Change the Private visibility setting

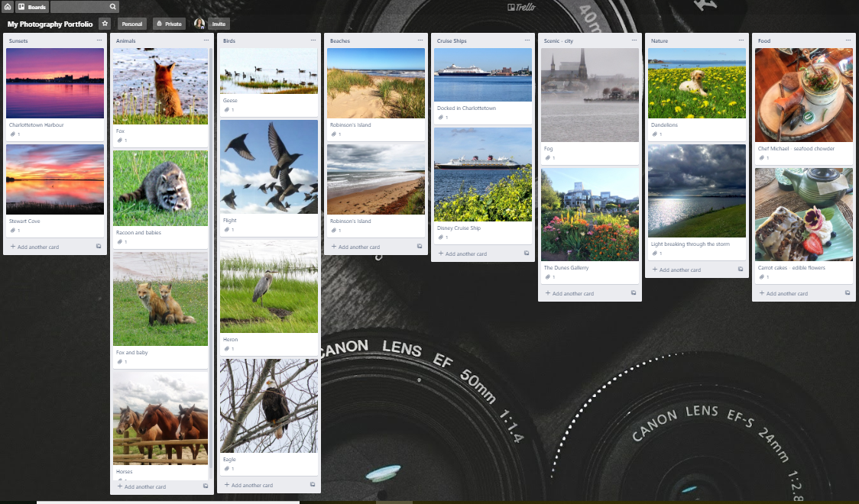170,24
